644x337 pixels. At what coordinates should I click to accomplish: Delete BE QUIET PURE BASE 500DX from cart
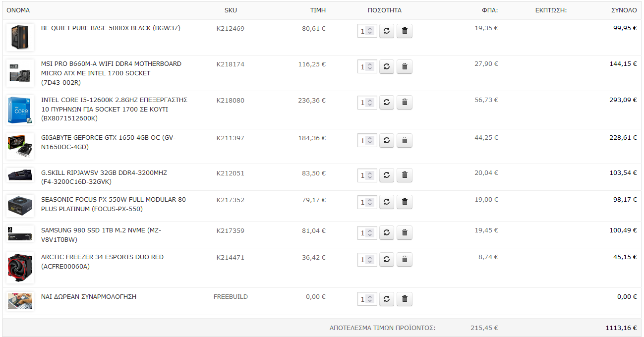click(405, 31)
